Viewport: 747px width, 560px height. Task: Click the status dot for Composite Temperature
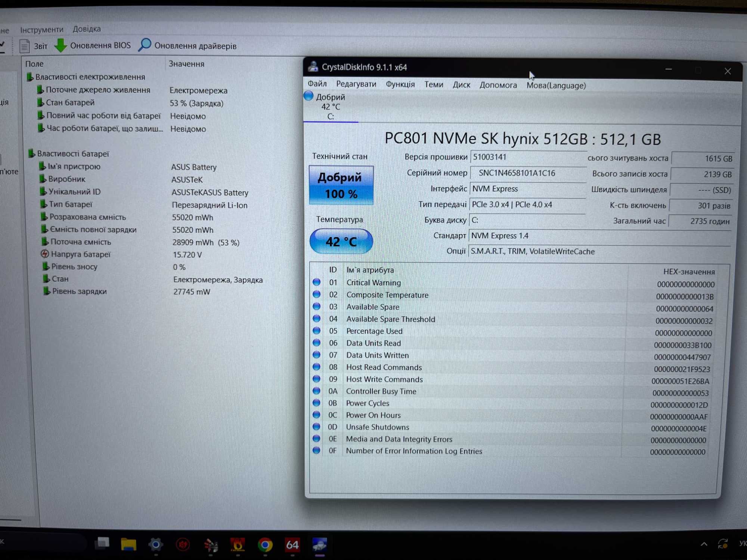pyautogui.click(x=316, y=294)
